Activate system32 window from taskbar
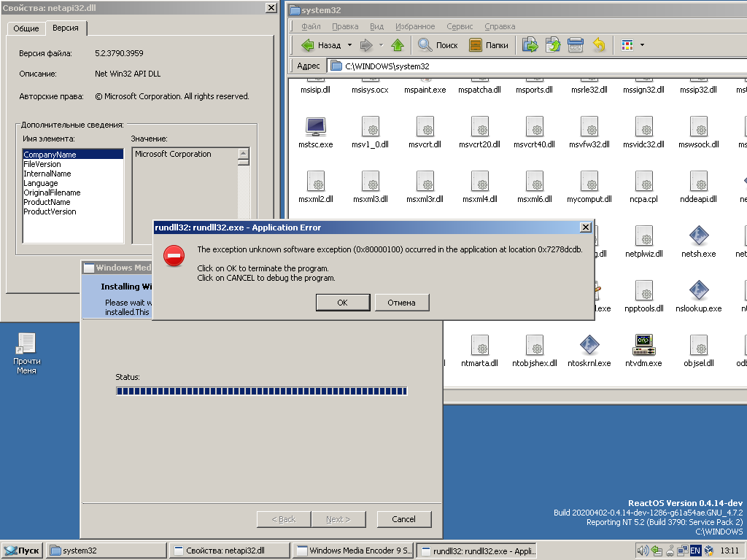Image resolution: width=747 pixels, height=560 pixels. [x=107, y=551]
